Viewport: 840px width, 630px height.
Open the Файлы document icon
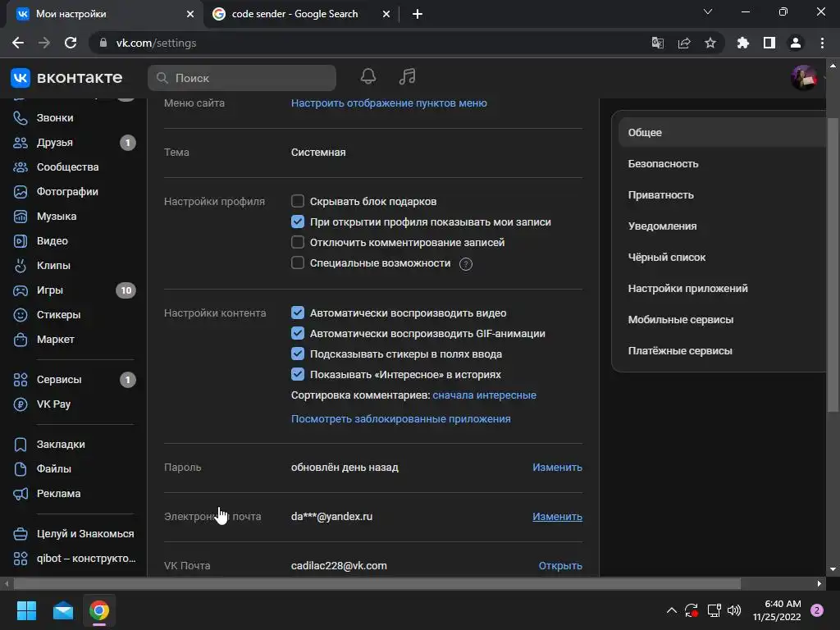coord(21,469)
